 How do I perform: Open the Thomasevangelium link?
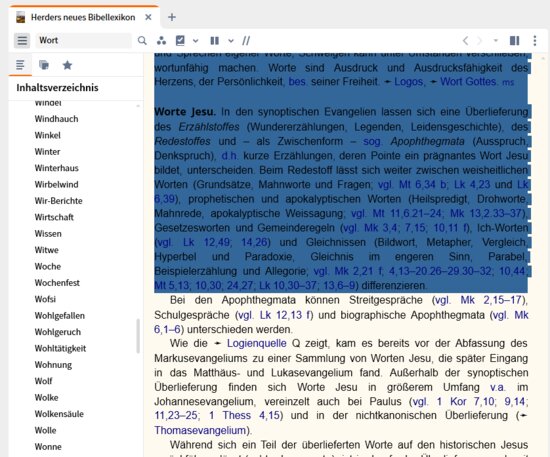click(x=200, y=430)
